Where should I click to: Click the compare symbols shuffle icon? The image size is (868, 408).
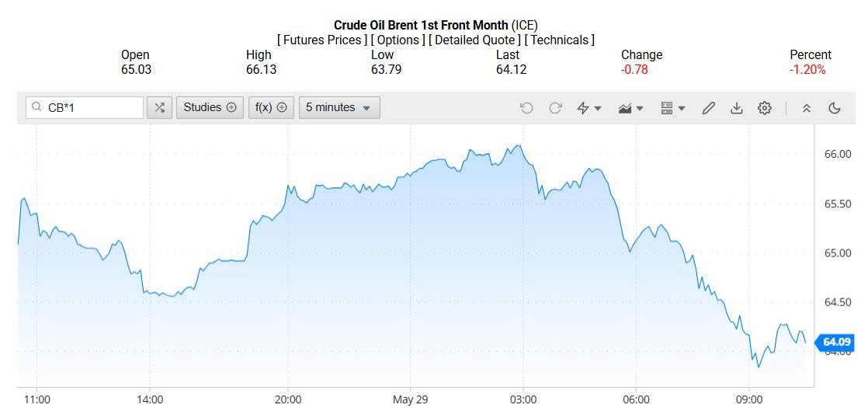coord(159,108)
